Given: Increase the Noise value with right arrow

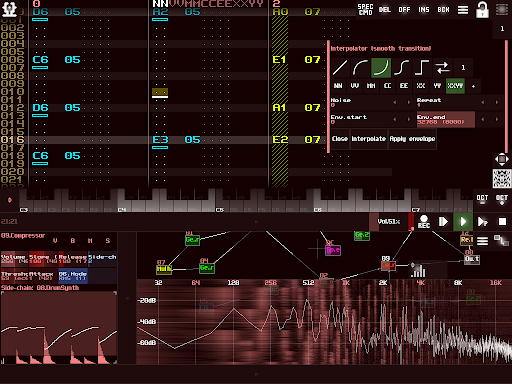Looking at the screenshot, I should point(409,102).
